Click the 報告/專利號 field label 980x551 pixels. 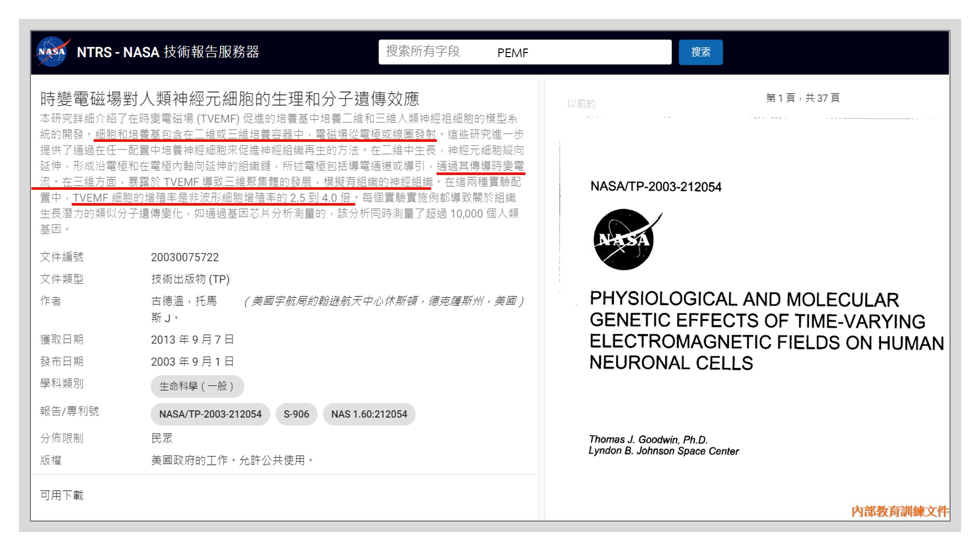pos(69,411)
